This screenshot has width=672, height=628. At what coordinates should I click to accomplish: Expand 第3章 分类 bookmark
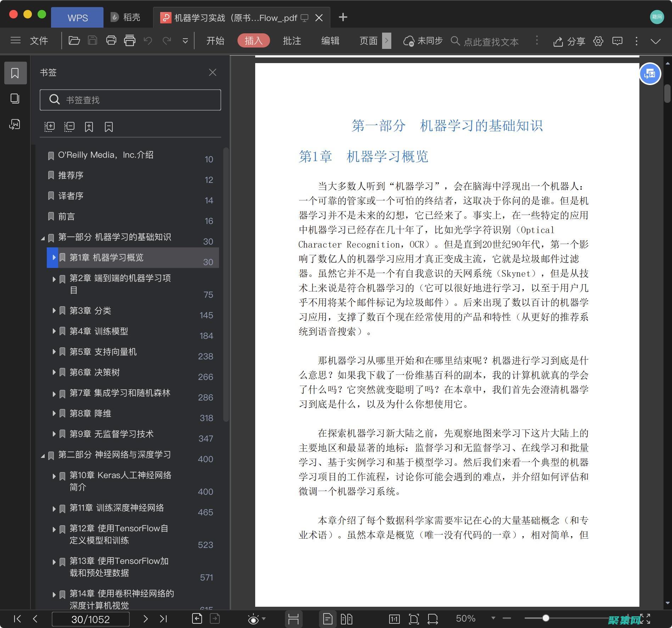tap(54, 311)
